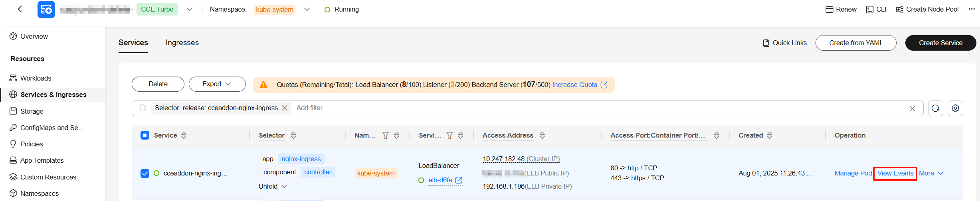Uncheck the cceaddon-nginx-ingress row checkbox
The image size is (980, 201).
pyautogui.click(x=145, y=173)
